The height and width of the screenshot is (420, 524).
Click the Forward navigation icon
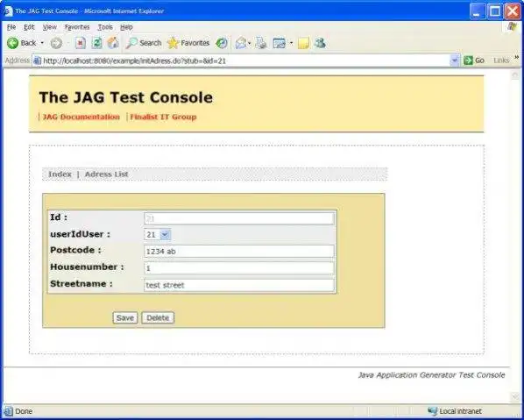coord(56,43)
